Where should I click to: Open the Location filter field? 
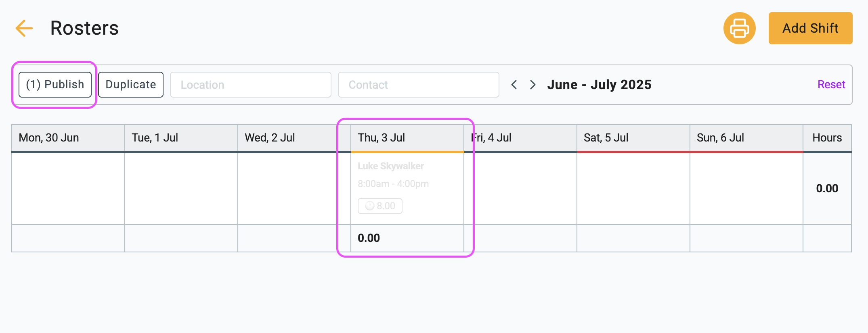coord(251,85)
